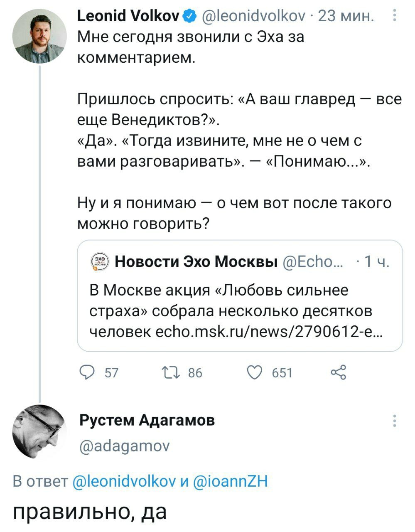Visit the @leonidvolkov handle in tweet header
The width and height of the screenshot is (415, 532).
tap(253, 17)
